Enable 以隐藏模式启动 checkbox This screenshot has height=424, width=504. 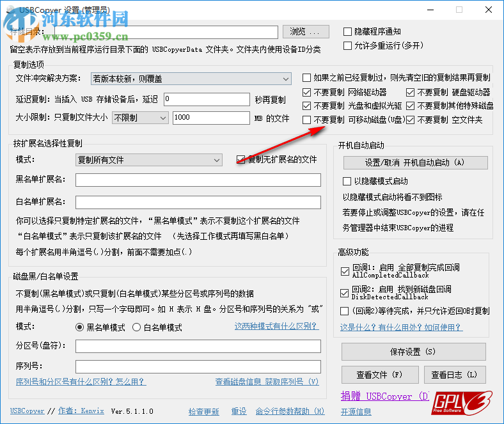click(x=347, y=181)
